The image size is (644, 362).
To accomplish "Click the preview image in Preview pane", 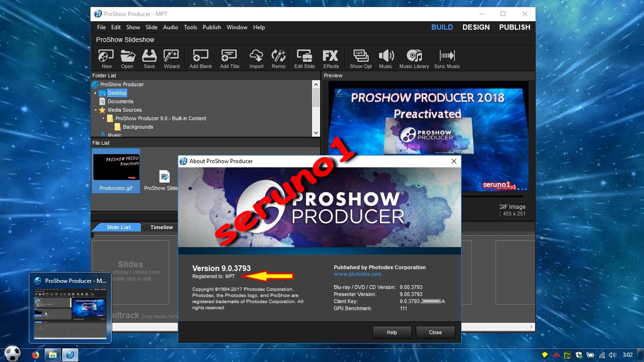I will click(x=428, y=136).
